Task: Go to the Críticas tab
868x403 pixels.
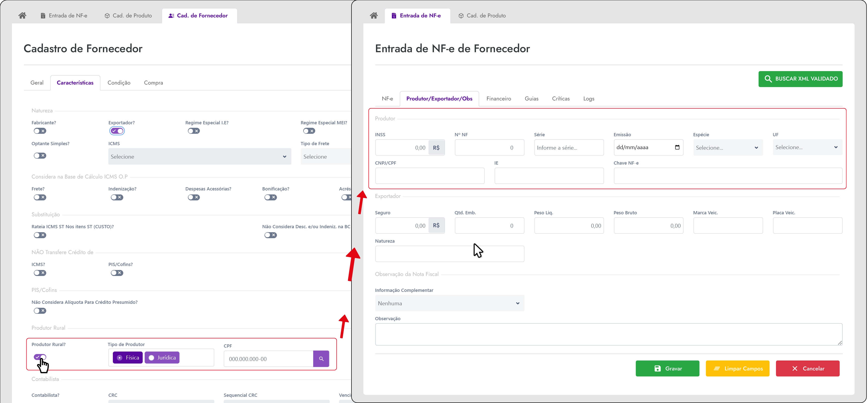Action: pyautogui.click(x=561, y=99)
